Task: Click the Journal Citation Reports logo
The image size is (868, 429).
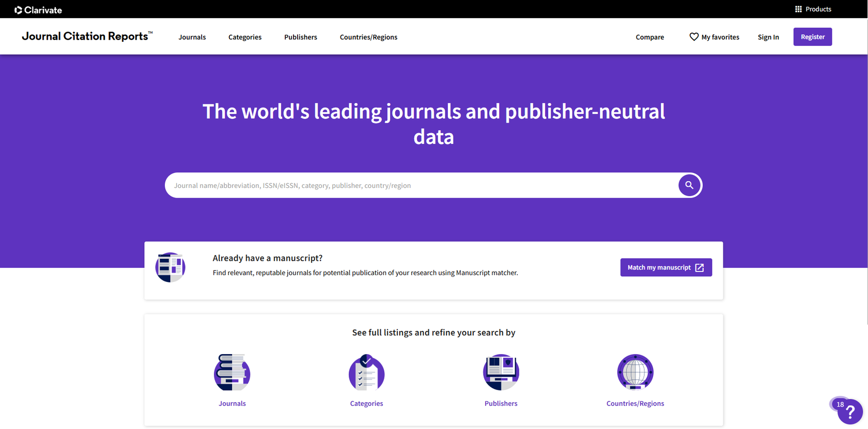Action: [x=87, y=36]
